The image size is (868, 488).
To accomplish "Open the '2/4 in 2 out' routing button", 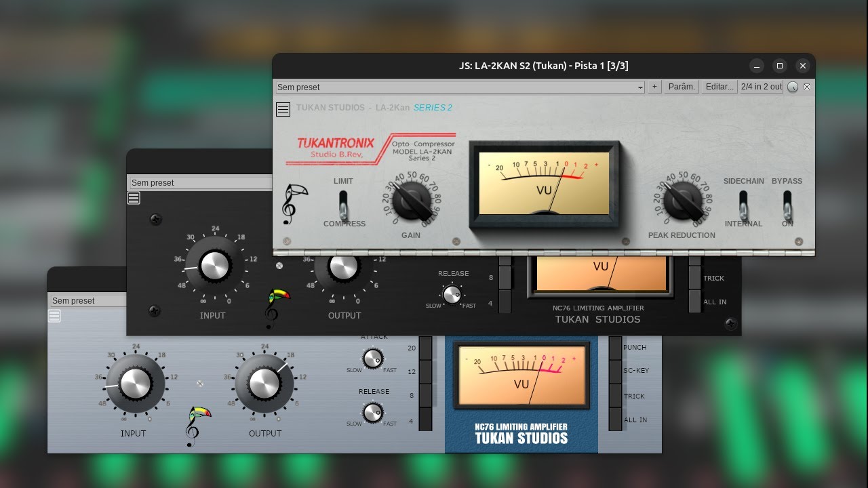I will click(762, 87).
